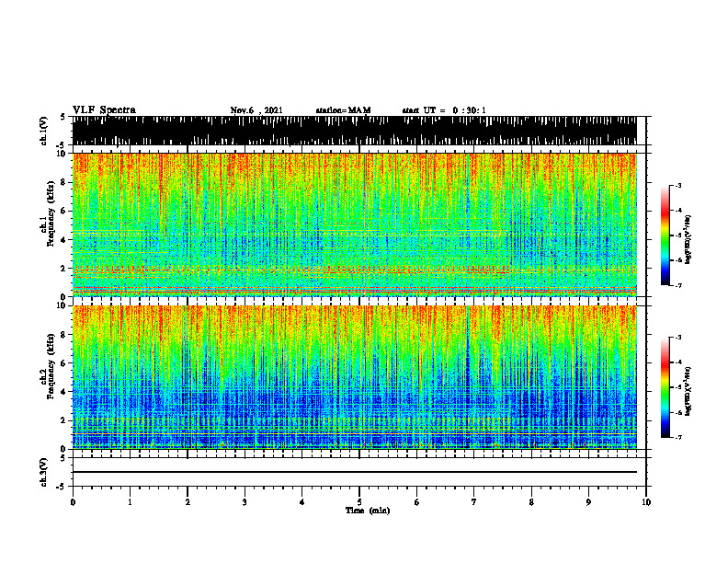Image resolution: width=728 pixels, height=563 pixels.
Task: Click the "4" kHz tick of ch.1 frequency axis
Action: tap(64, 240)
